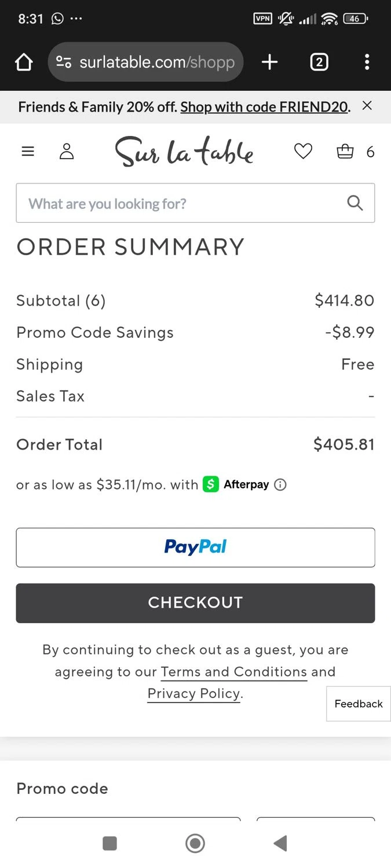Click the search magnifier icon
Viewport: 391px width, 868px height.
(355, 203)
